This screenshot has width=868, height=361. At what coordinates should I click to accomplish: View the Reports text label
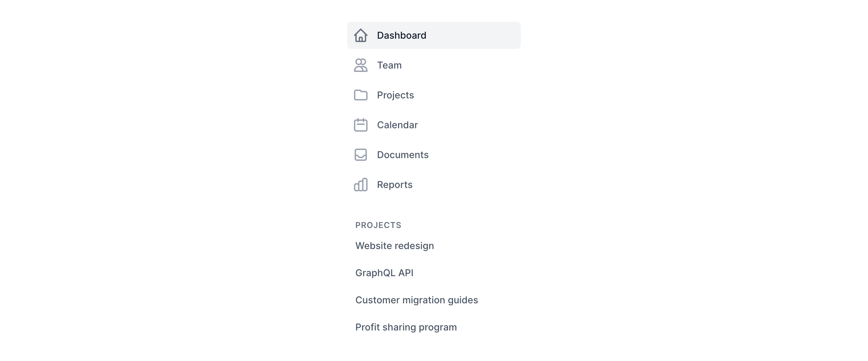[x=395, y=185]
